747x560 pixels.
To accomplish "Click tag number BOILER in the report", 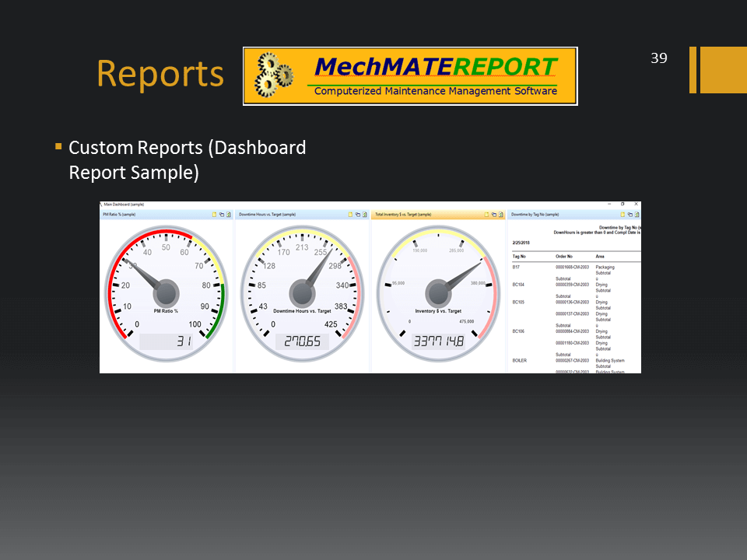I will click(x=519, y=361).
